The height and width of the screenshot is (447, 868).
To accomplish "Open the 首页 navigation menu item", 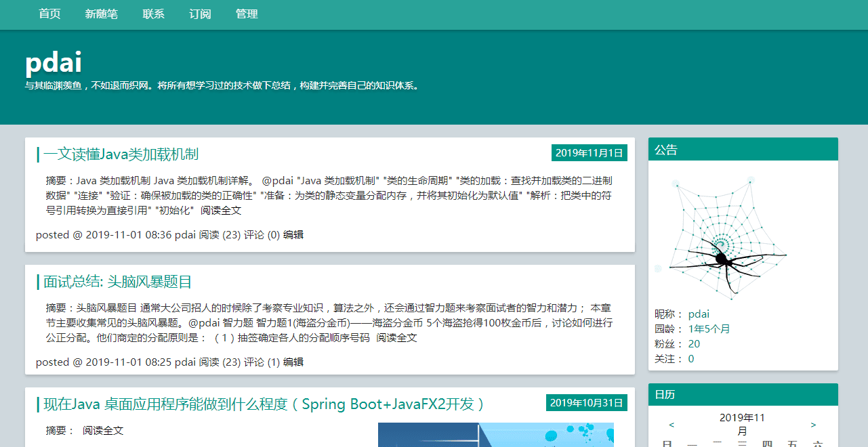I will [49, 14].
